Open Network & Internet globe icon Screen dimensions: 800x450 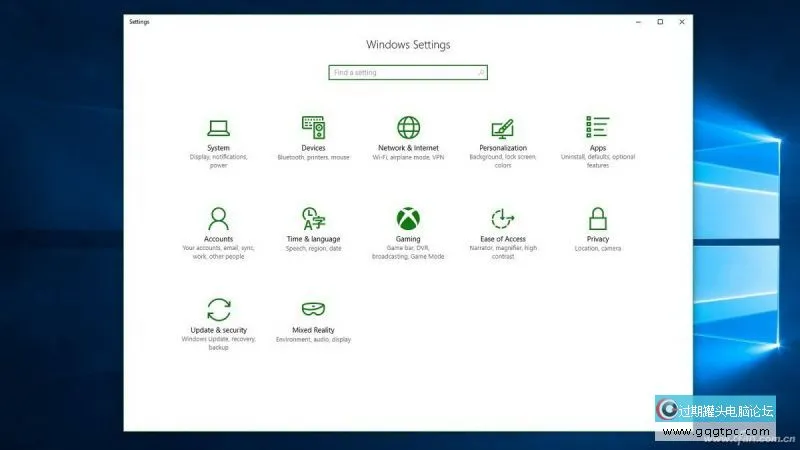point(408,127)
